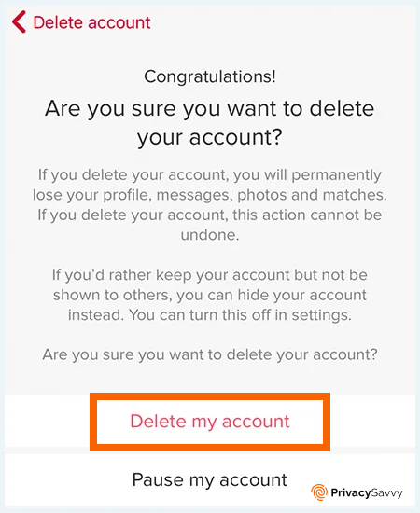Viewport: 420px width, 513px height.
Task: Click the large Are you sure title
Action: 210,122
